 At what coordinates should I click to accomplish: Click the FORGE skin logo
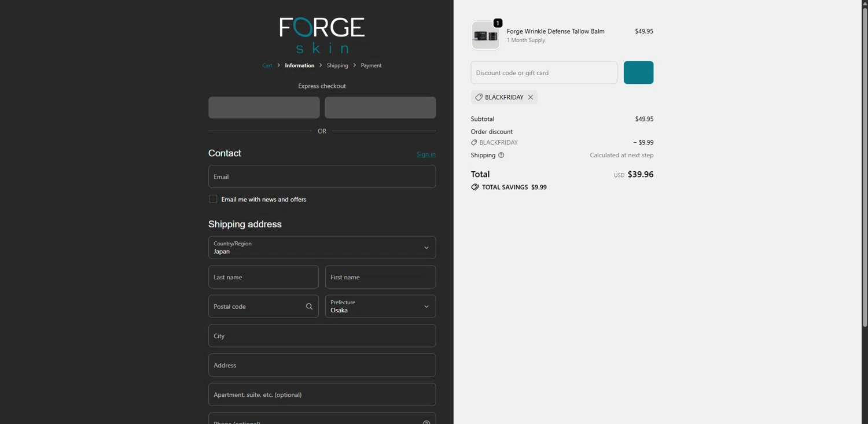(x=322, y=35)
